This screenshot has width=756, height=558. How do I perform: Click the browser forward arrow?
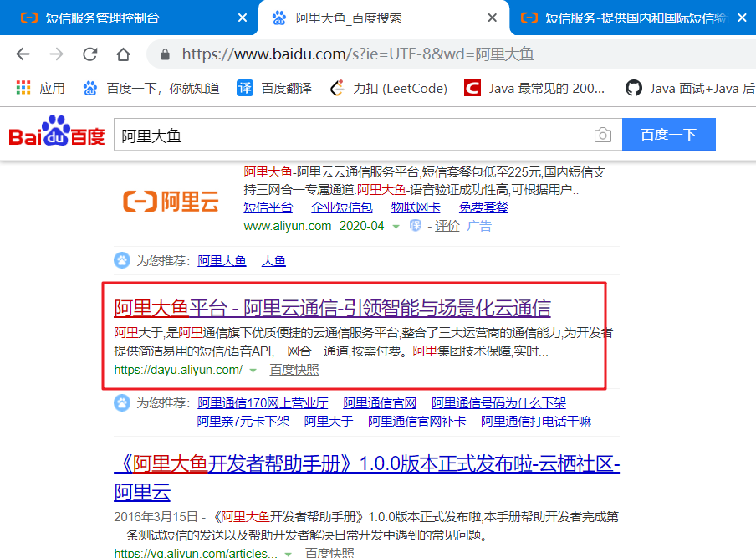(56, 54)
